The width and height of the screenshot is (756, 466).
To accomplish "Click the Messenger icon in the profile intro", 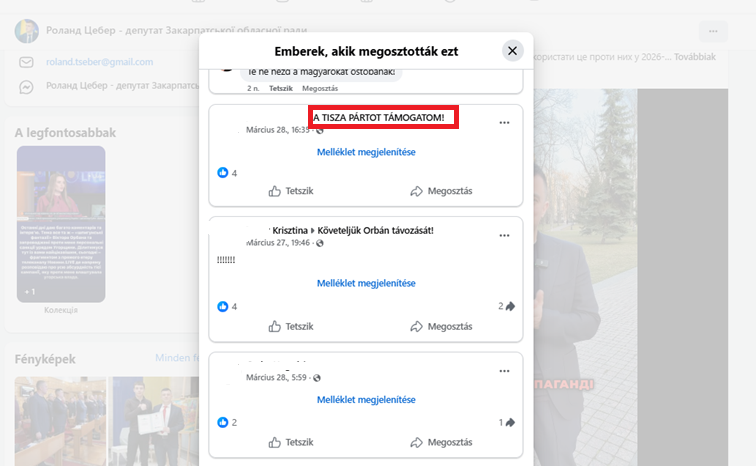I will pos(27,88).
